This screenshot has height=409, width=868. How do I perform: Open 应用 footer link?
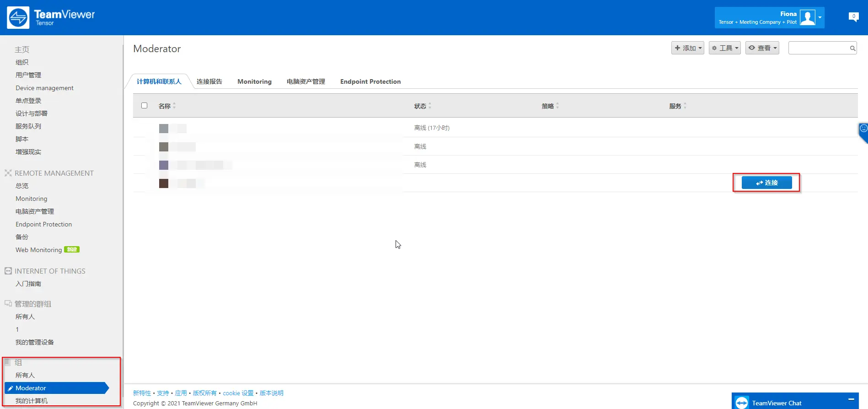click(x=181, y=393)
